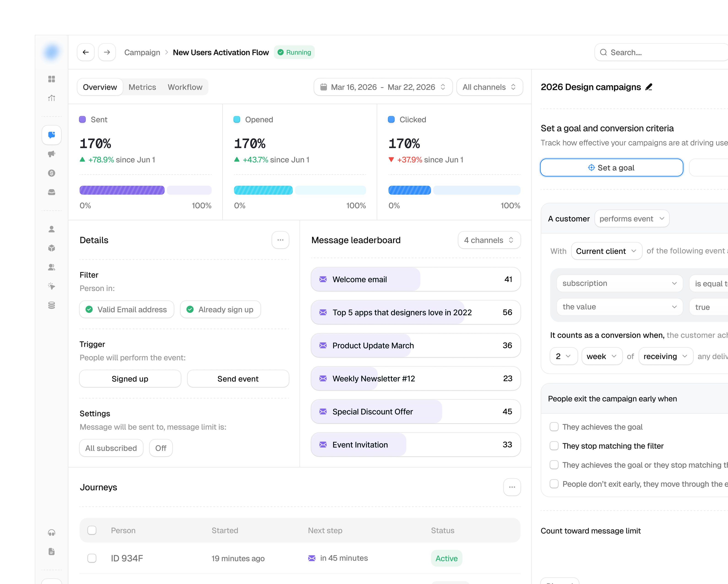
Task: Toggle the select-all checkbox in Journeys header
Action: point(92,530)
